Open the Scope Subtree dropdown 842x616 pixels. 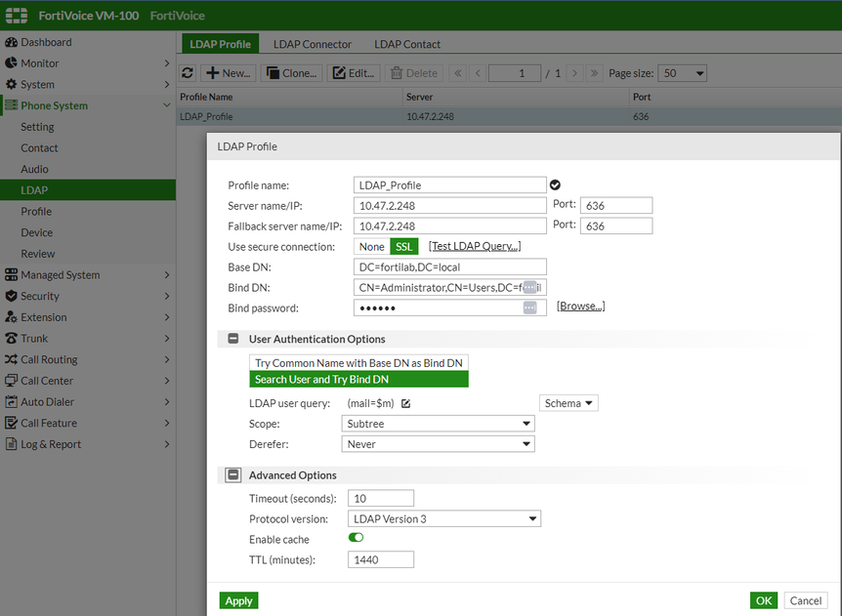pyautogui.click(x=441, y=424)
